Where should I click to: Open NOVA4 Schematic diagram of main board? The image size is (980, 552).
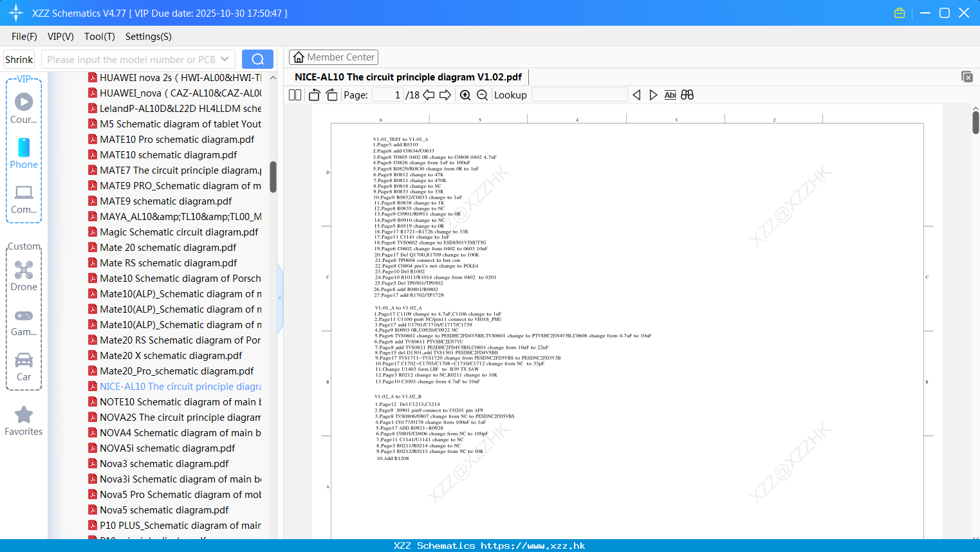pos(180,433)
